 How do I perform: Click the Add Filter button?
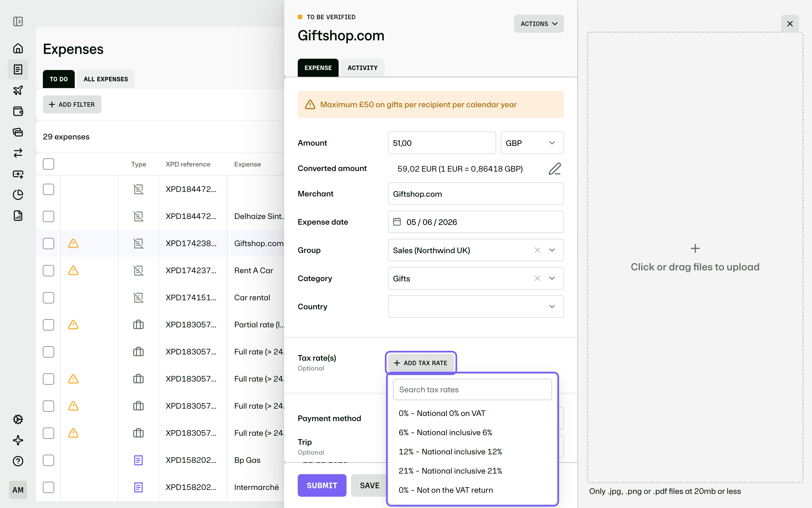[x=72, y=104]
